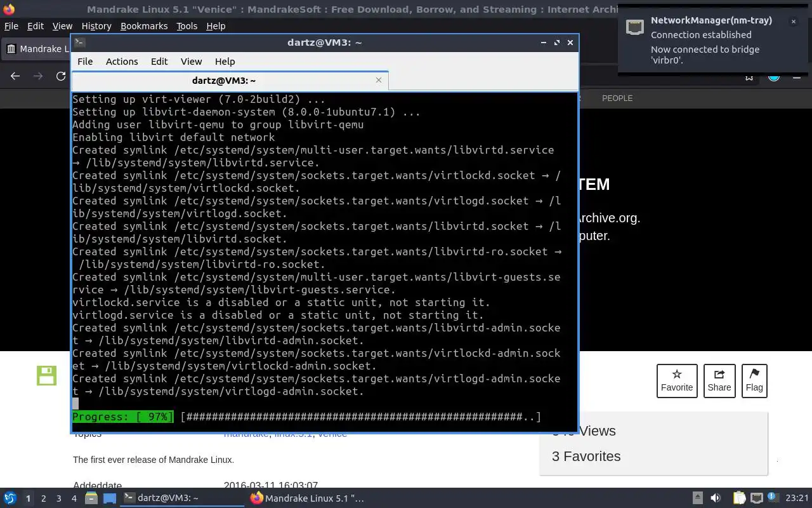Open the terminal Actions menu
This screenshot has height=508, width=812.
(122, 62)
